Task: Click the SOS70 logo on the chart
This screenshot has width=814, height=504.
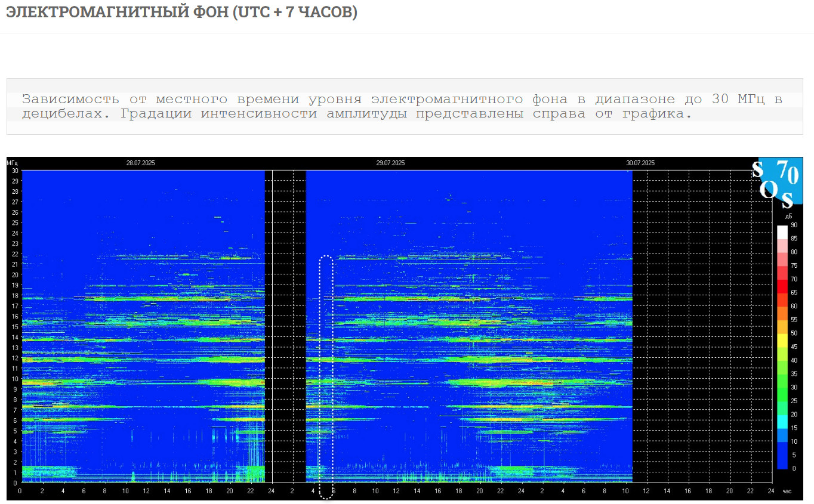Action: pos(779,181)
